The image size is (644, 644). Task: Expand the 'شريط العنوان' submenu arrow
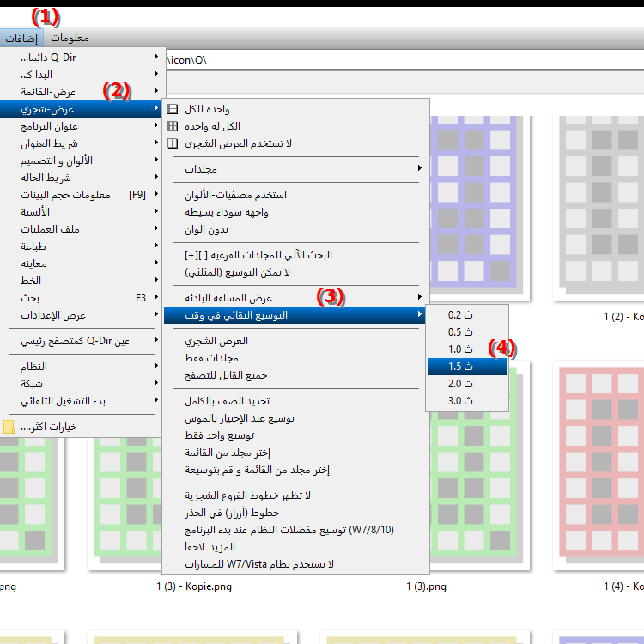click(x=156, y=142)
